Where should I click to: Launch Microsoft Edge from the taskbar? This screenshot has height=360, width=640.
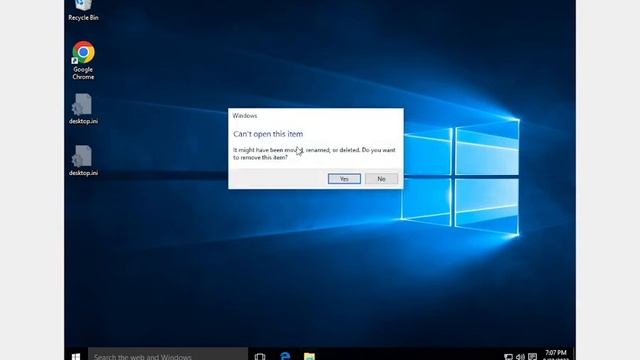click(285, 356)
